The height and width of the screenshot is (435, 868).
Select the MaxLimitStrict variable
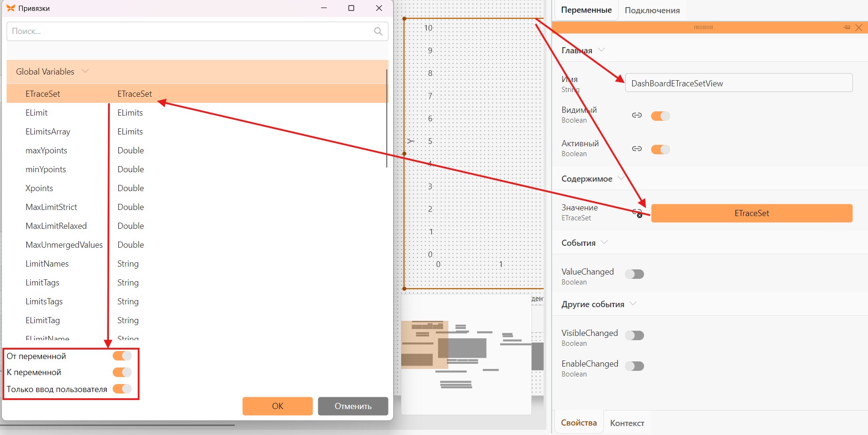[197, 207]
